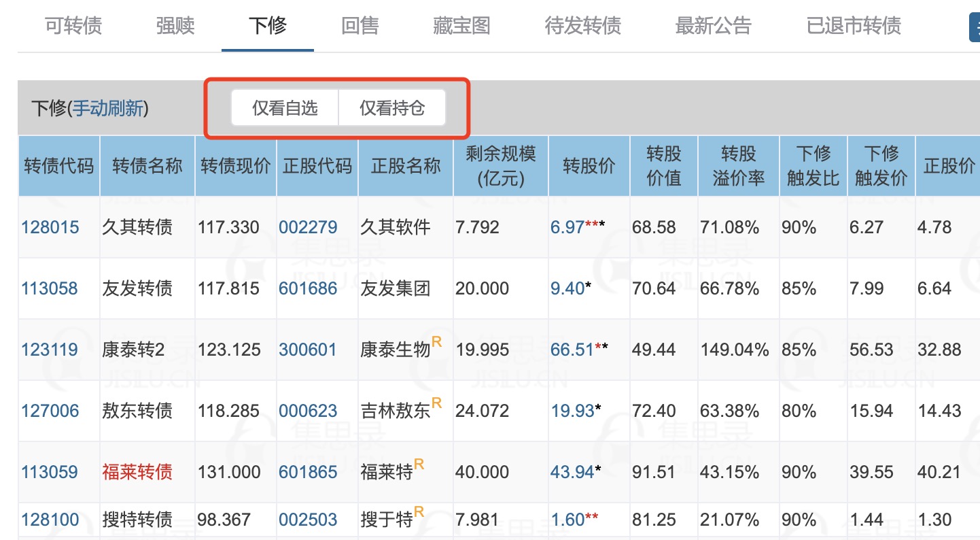The width and height of the screenshot is (980, 540).
Task: Click the R margin icon beside 康泰生物
Action: pyautogui.click(x=437, y=341)
